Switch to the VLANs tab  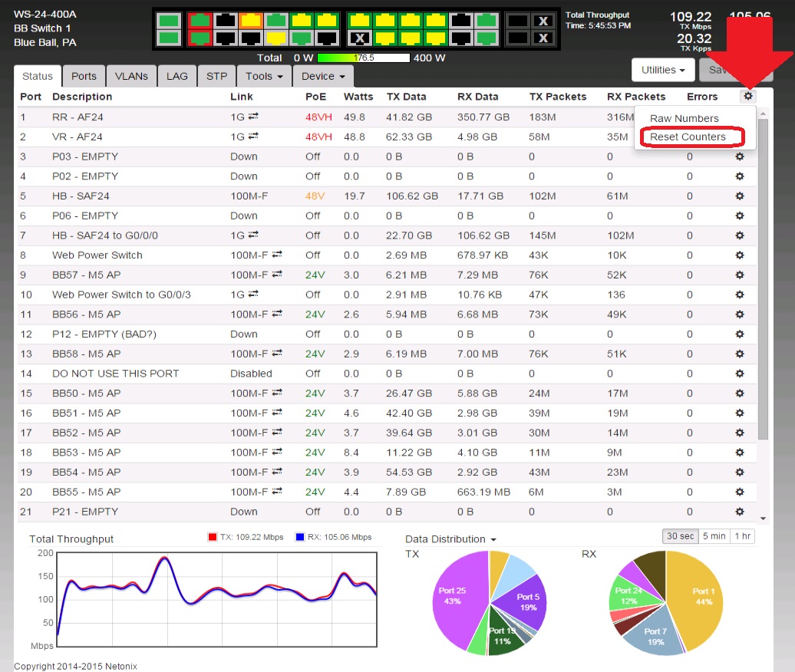pos(131,76)
